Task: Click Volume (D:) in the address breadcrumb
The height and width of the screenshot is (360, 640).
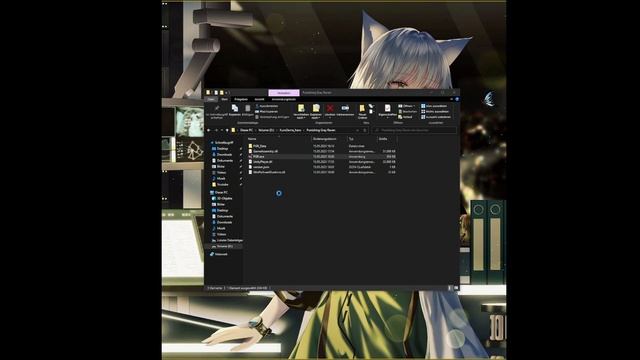Action: 266,130
